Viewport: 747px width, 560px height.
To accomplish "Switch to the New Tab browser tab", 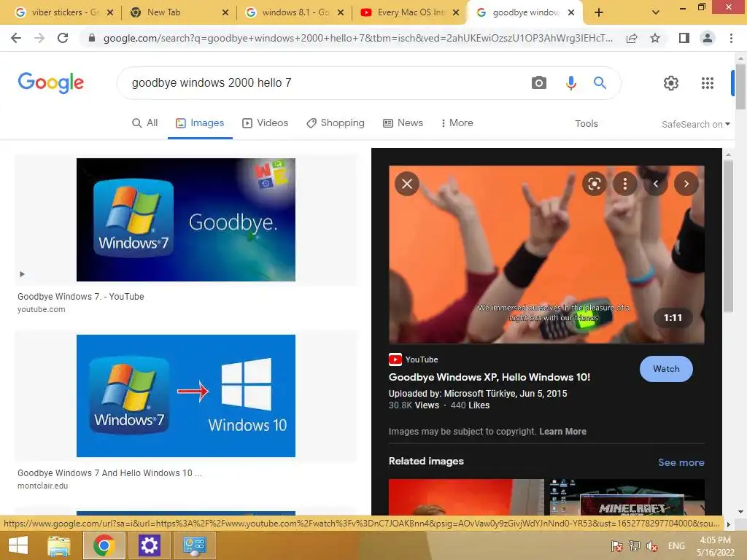I will click(x=171, y=12).
